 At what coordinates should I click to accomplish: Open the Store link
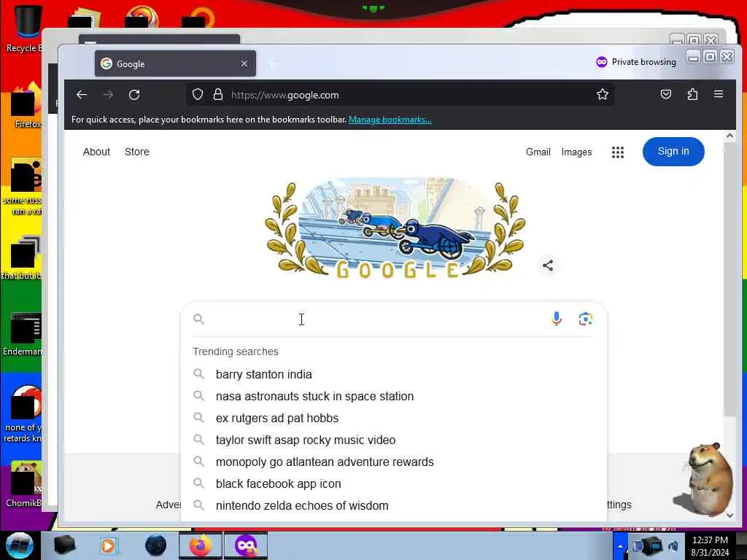click(136, 152)
